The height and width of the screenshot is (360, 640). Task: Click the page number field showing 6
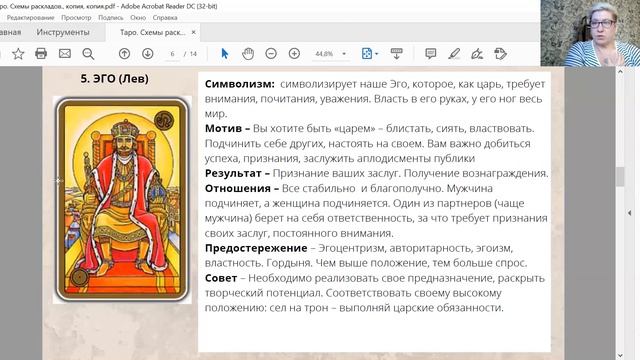(x=172, y=54)
